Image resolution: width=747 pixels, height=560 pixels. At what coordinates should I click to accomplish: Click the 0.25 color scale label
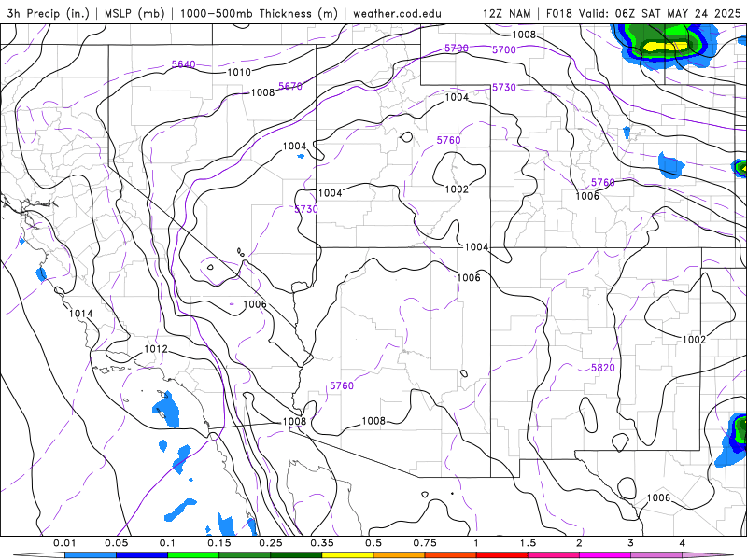[271, 543]
